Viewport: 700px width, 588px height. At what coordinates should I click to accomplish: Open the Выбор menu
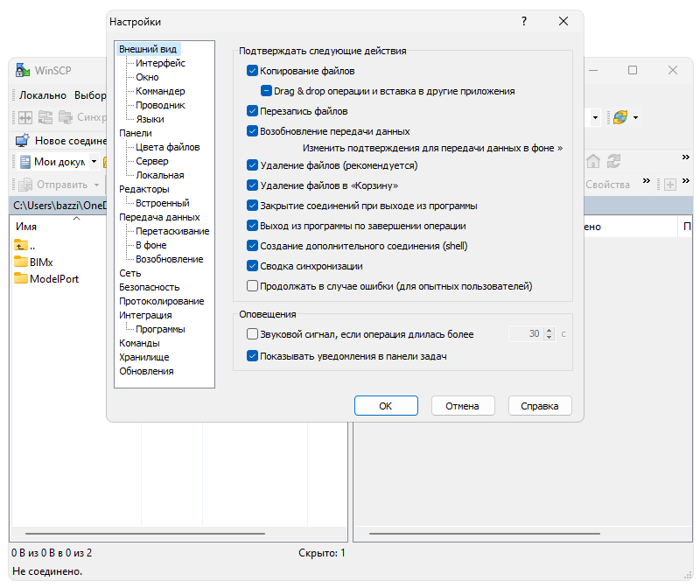pos(88,94)
